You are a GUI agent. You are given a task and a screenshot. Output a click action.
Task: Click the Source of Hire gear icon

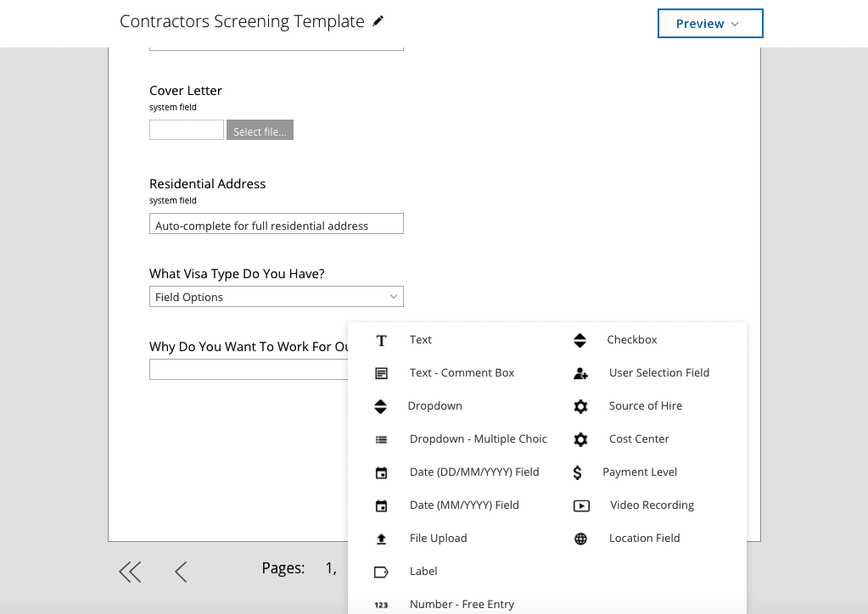pyautogui.click(x=580, y=406)
